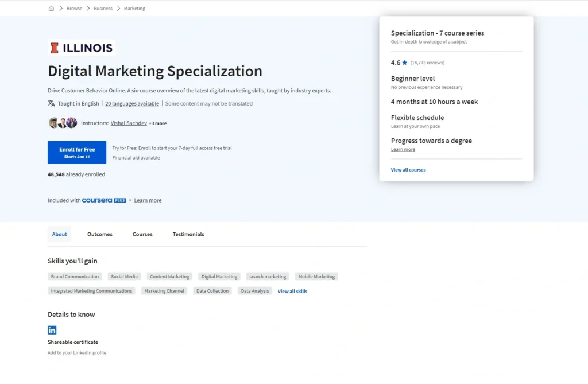Switch to the Outcomes tab
This screenshot has width=588, height=384.
click(100, 234)
